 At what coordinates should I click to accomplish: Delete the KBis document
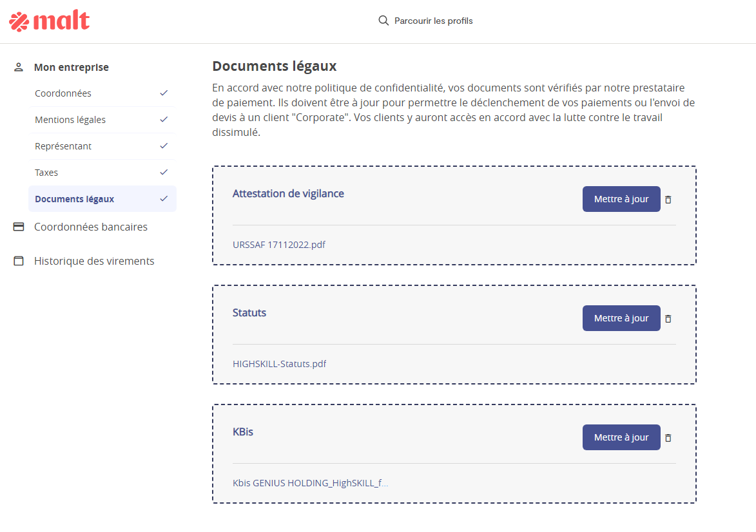click(x=668, y=437)
